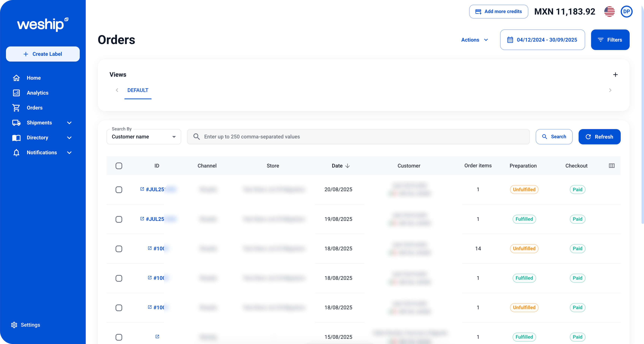Open the column layout settings icon
644x344 pixels.
(x=612, y=166)
